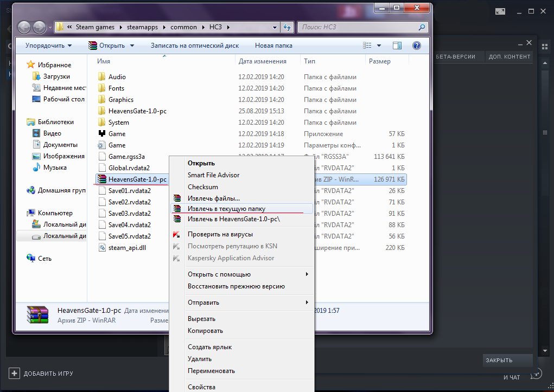Choose Копировать in the context menu

click(x=241, y=331)
